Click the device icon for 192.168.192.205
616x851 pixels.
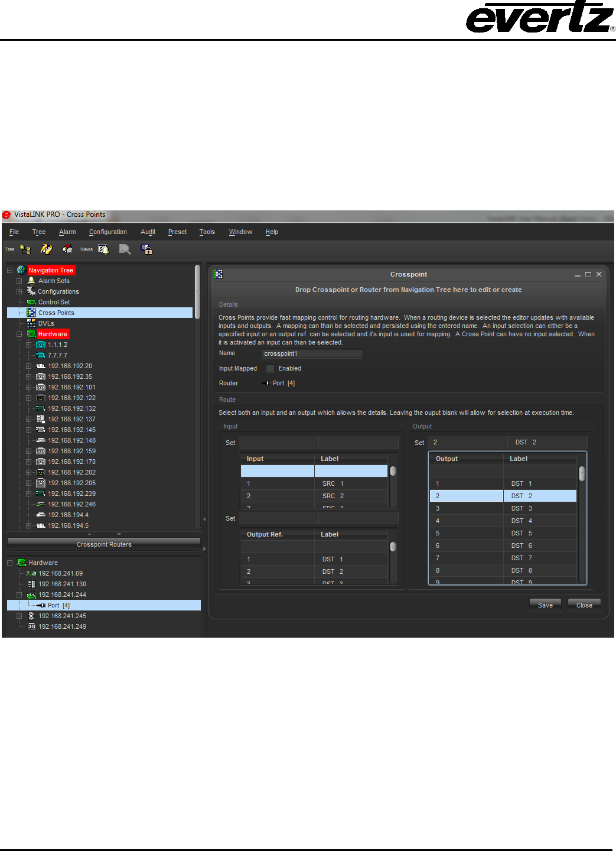coord(41,483)
